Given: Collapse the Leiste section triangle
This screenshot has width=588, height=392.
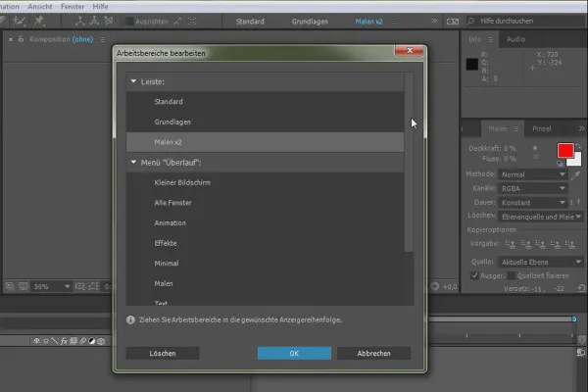Looking at the screenshot, I should click(x=133, y=81).
